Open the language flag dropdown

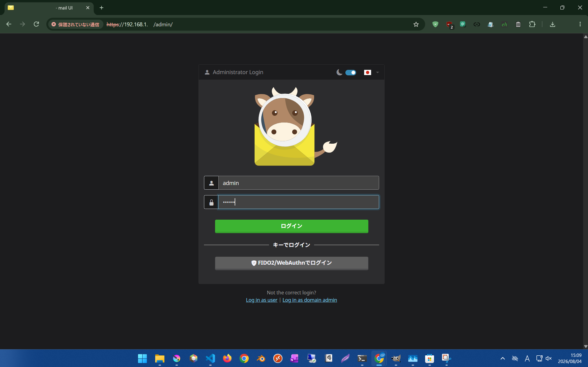tap(371, 73)
